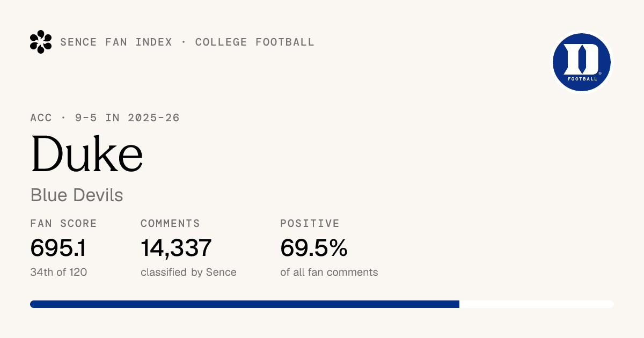This screenshot has width=644, height=338.
Task: Click the College Football header label
Action: coord(255,42)
